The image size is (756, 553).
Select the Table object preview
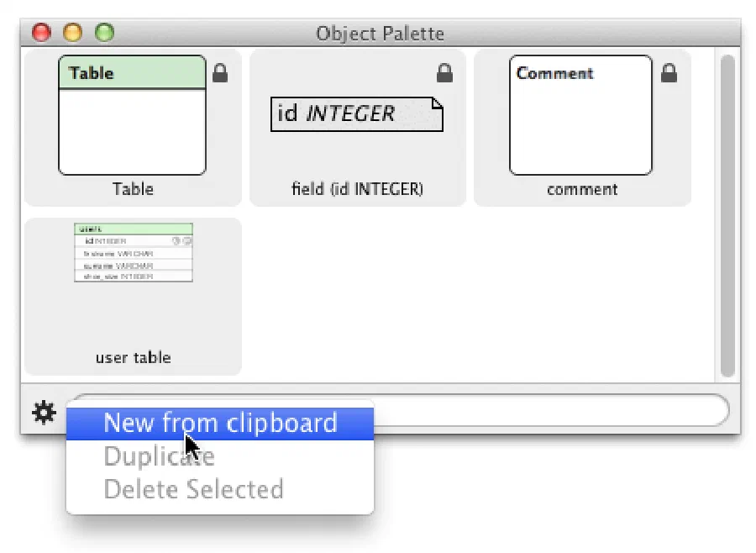(132, 115)
